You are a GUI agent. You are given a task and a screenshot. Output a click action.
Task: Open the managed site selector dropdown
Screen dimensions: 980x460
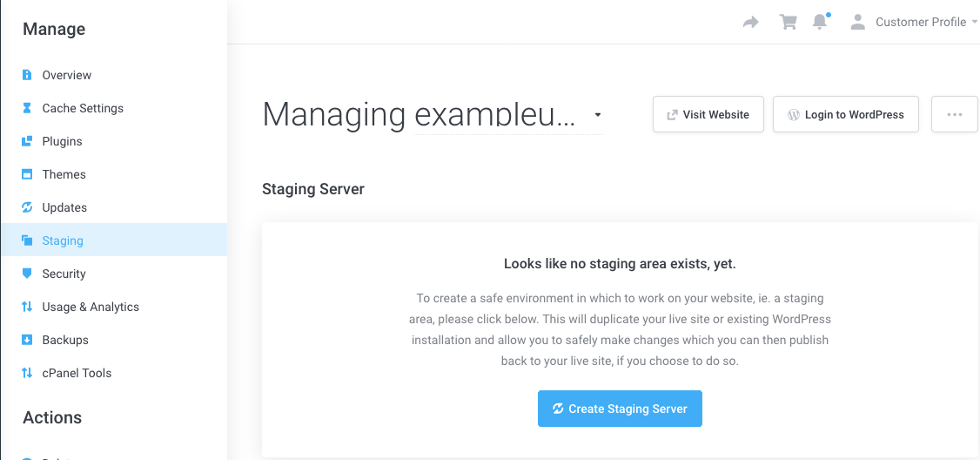(597, 115)
